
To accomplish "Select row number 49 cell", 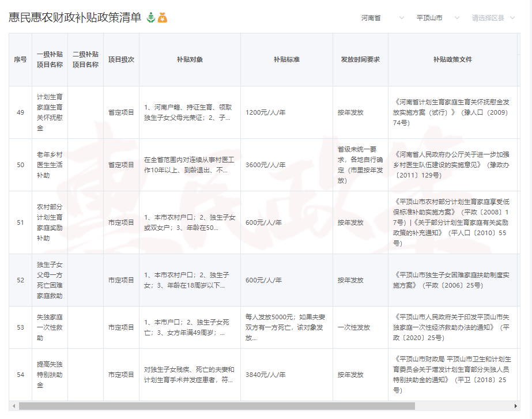I will tap(20, 112).
